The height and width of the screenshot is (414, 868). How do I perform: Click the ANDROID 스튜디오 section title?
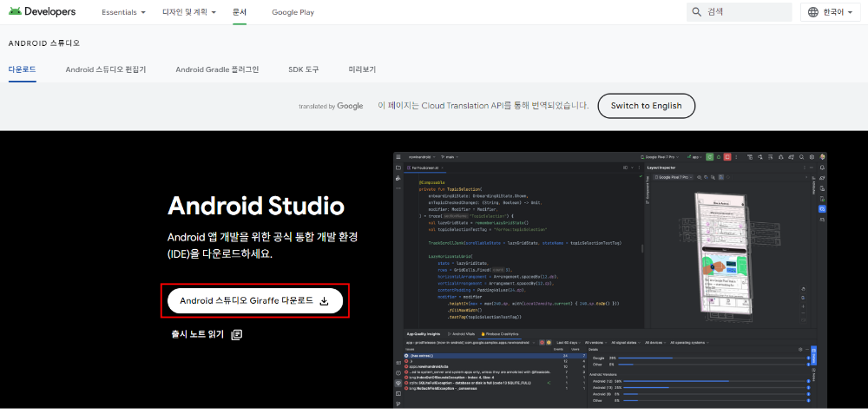44,43
